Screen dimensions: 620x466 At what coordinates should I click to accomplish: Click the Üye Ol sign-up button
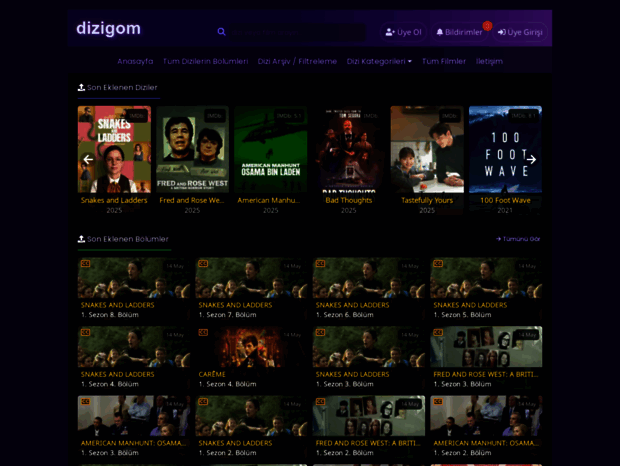404,32
